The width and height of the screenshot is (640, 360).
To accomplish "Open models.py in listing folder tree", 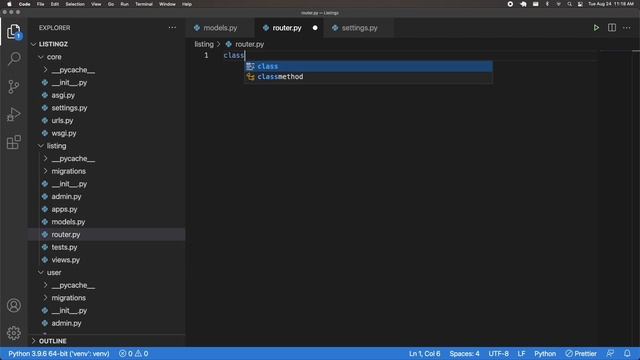I will coord(68,222).
